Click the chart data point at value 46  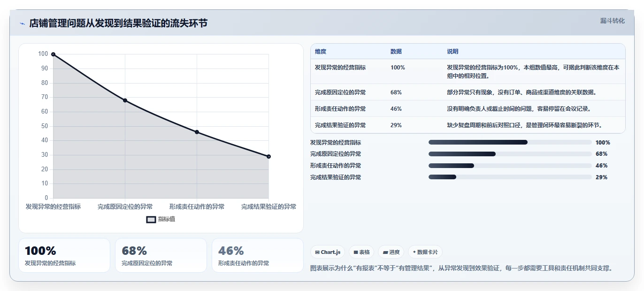pos(197,132)
